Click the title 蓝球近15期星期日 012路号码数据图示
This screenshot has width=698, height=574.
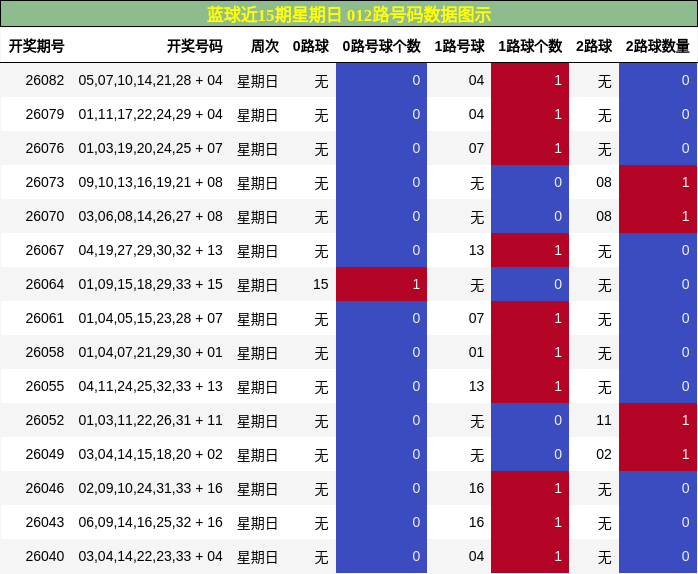(349, 15)
